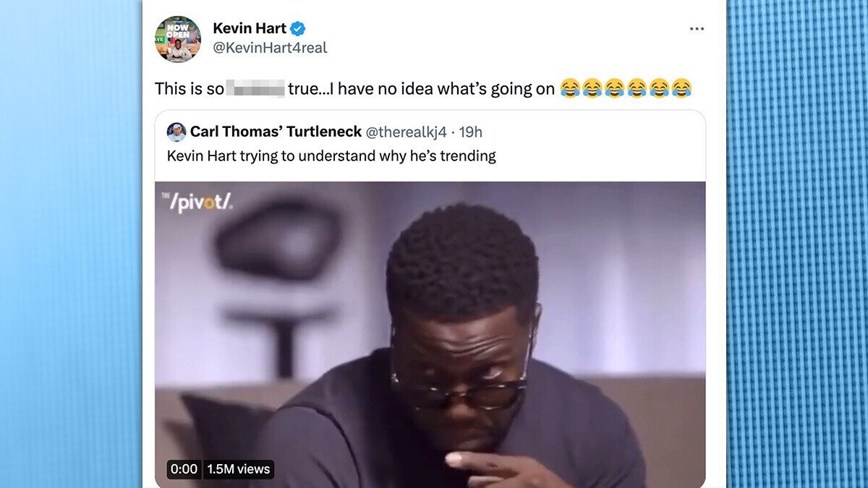Image resolution: width=868 pixels, height=488 pixels.
Task: Click the quoted tweet text about trending
Action: [331, 155]
